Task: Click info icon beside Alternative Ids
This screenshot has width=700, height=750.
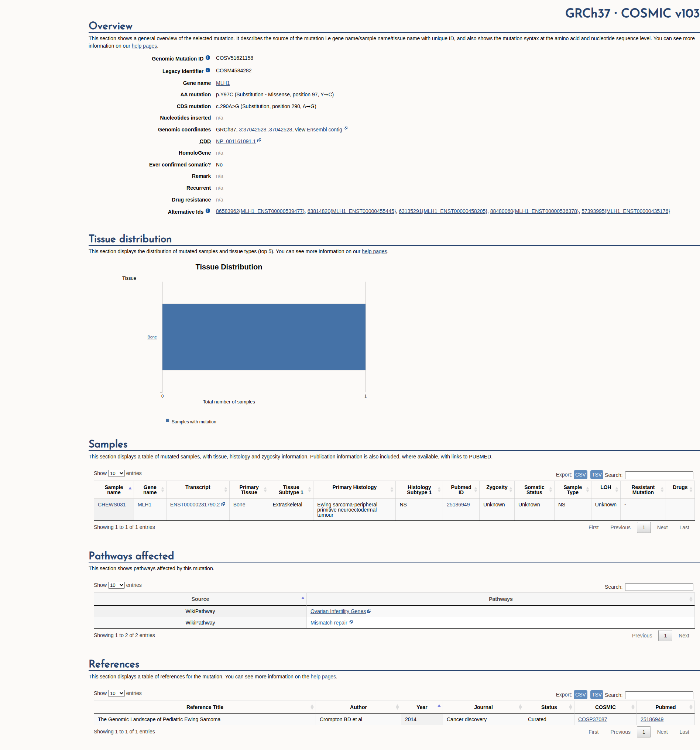Action: coord(208,211)
